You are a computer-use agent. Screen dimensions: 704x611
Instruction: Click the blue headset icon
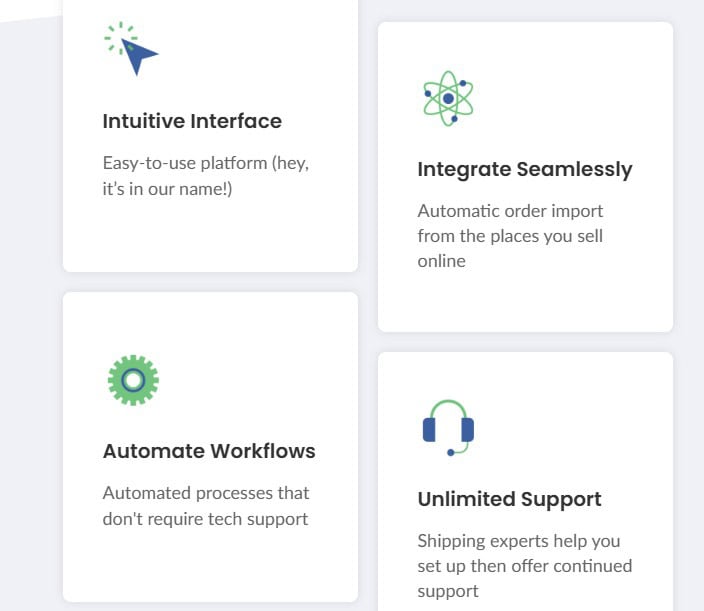pyautogui.click(x=448, y=428)
